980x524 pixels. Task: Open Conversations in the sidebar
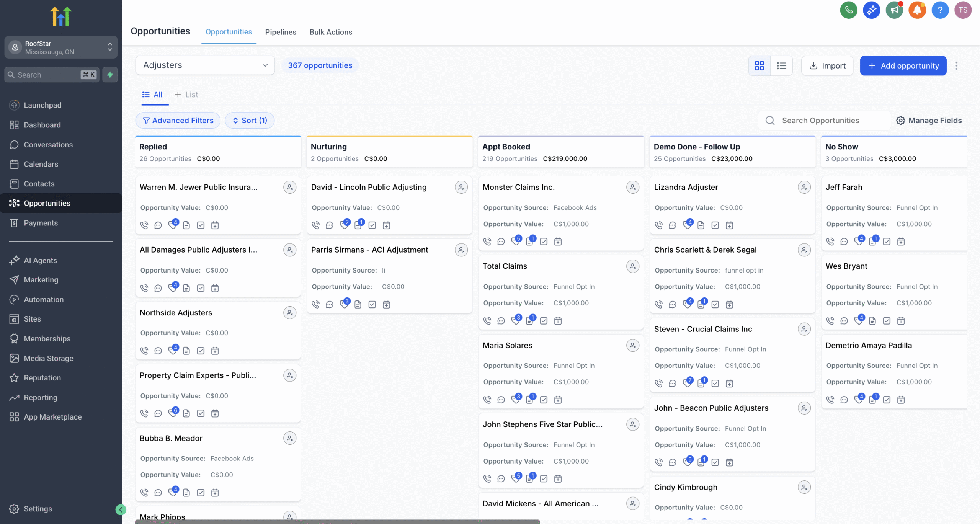(x=48, y=145)
